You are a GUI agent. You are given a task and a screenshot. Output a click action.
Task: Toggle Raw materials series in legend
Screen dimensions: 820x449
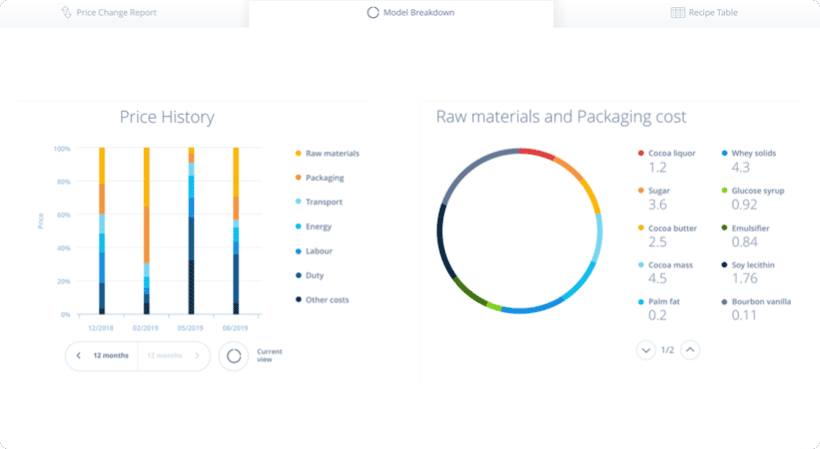point(332,153)
